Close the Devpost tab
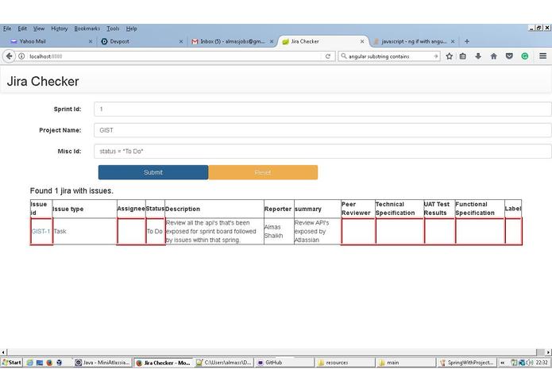The height and width of the screenshot is (392, 552). point(181,41)
